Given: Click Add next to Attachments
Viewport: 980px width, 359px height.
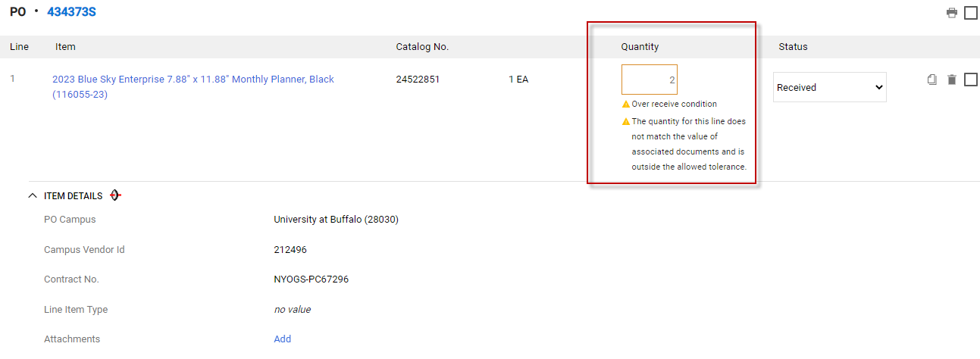Looking at the screenshot, I should pyautogui.click(x=282, y=339).
